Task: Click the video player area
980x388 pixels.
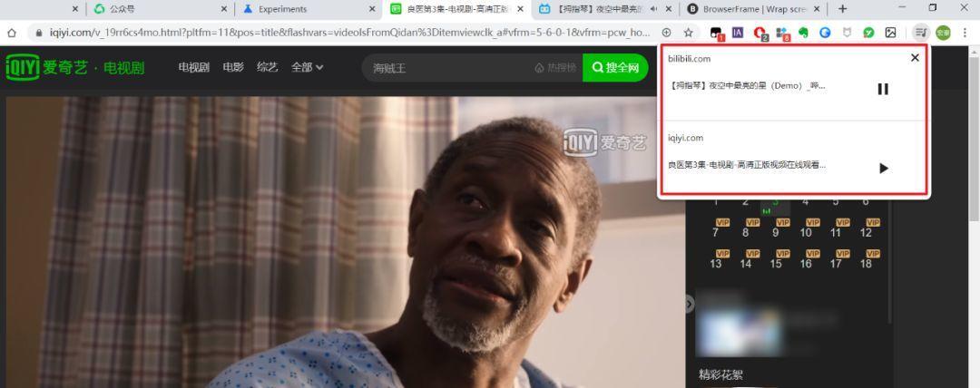Action: coord(346,242)
